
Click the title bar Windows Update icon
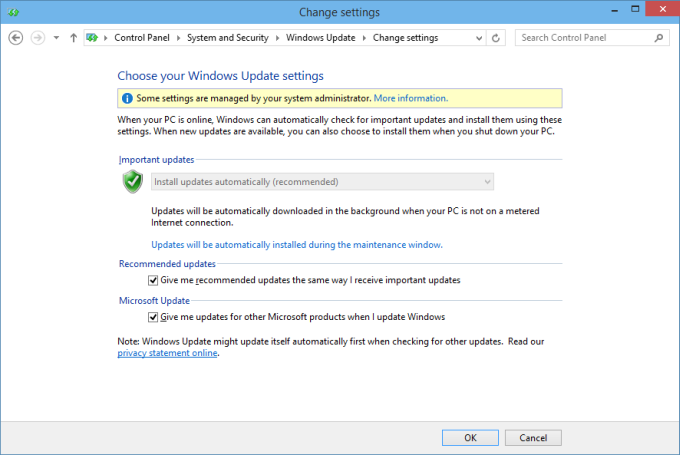pos(13,12)
